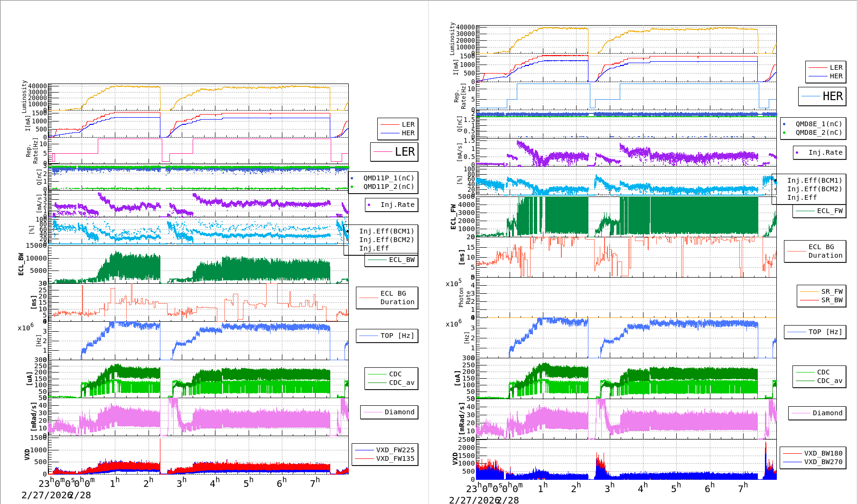The height and width of the screenshot is (504, 857).
Task: Select the VXD_FW135 legend entry
Action: 395,458
